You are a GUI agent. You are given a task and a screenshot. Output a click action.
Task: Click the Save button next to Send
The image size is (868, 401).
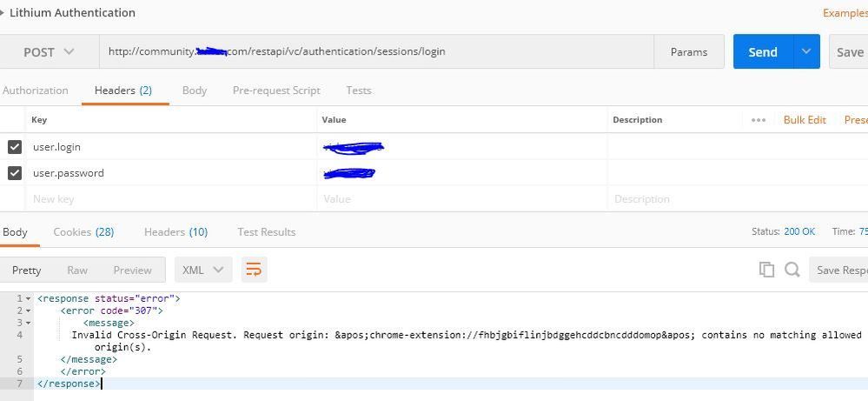(849, 51)
